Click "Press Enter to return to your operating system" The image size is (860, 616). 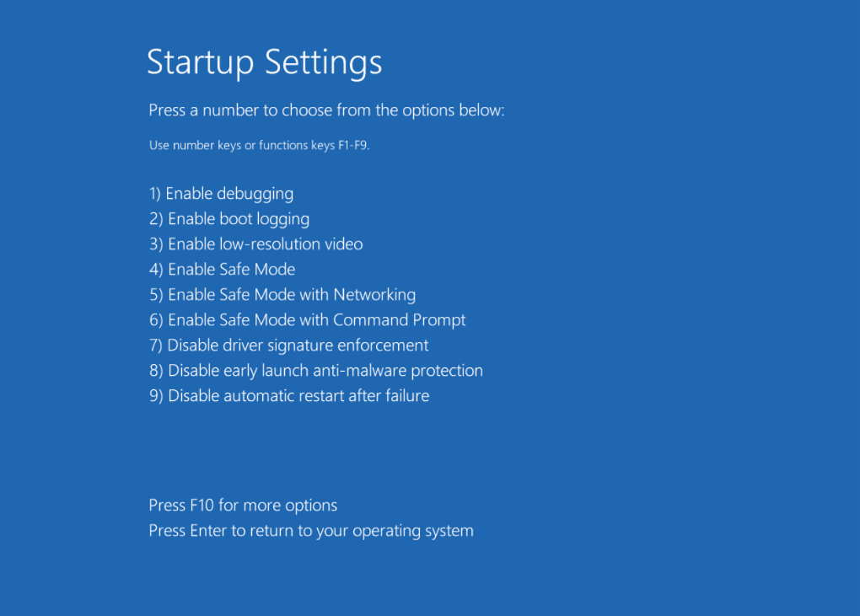coord(310,530)
